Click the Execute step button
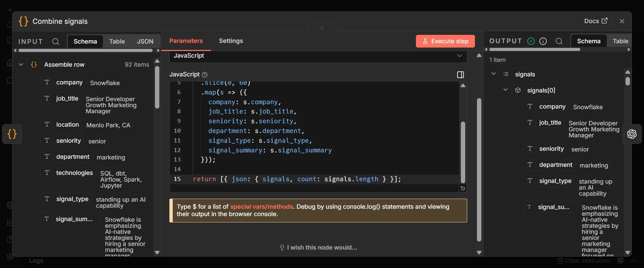 (445, 41)
